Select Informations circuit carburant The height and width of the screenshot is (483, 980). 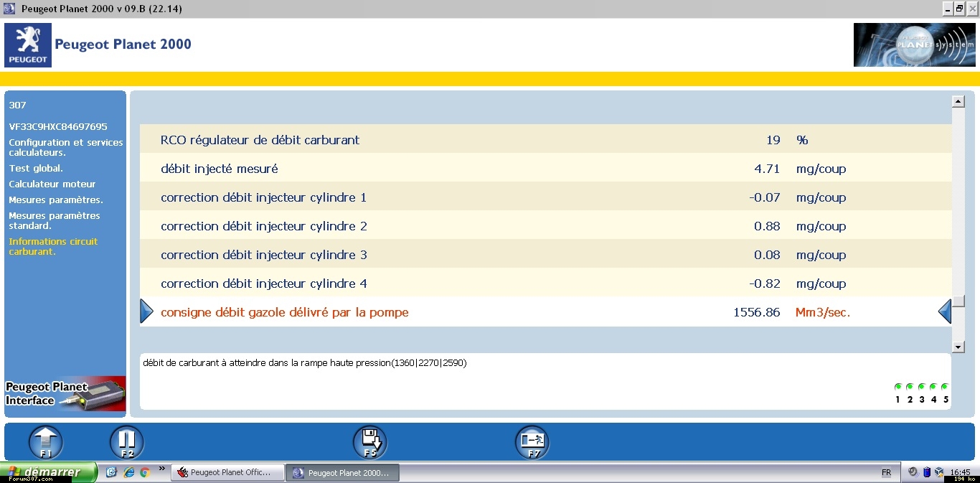(x=53, y=246)
